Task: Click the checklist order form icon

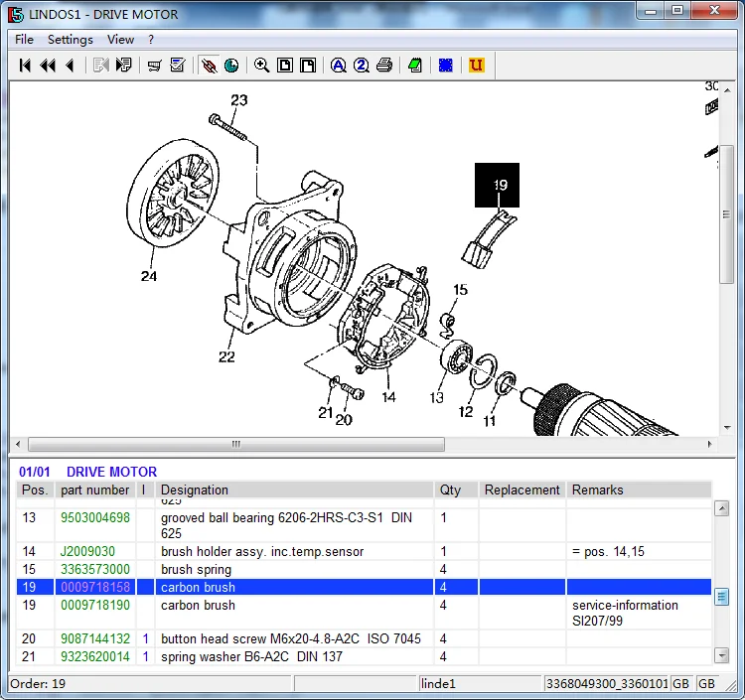Action: pos(178,66)
